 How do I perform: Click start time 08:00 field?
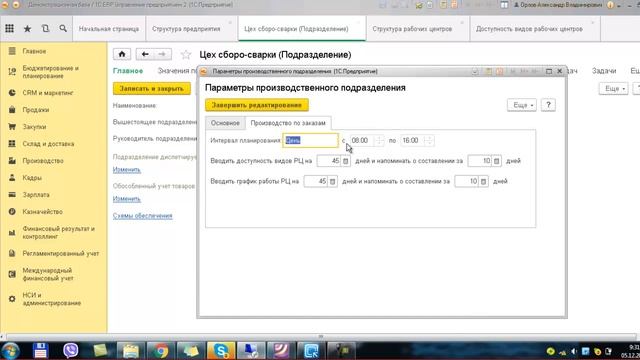point(362,140)
